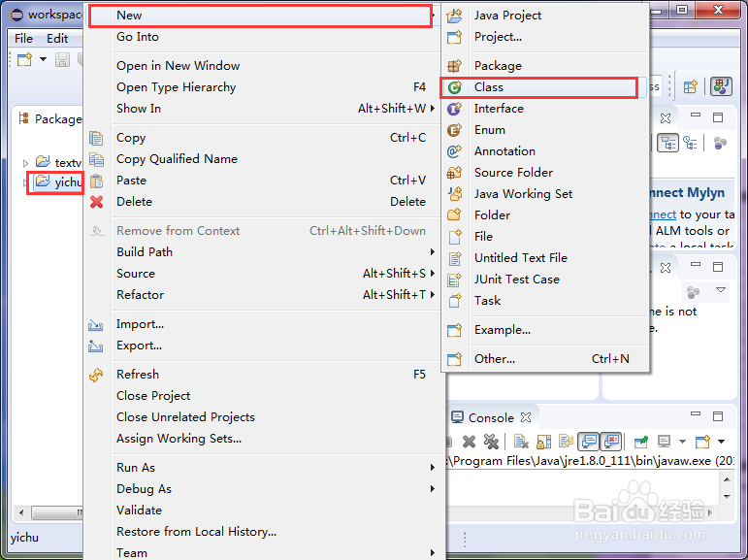Click Console scrollbar down arrow

[x=727, y=497]
